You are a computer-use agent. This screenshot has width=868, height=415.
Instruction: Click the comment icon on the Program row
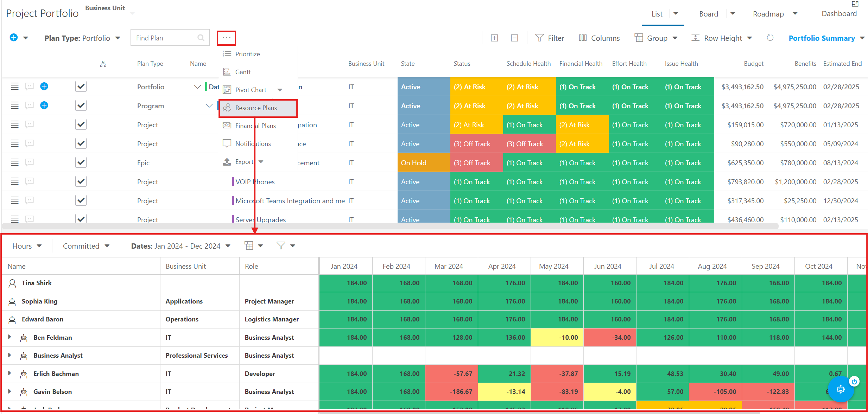29,105
